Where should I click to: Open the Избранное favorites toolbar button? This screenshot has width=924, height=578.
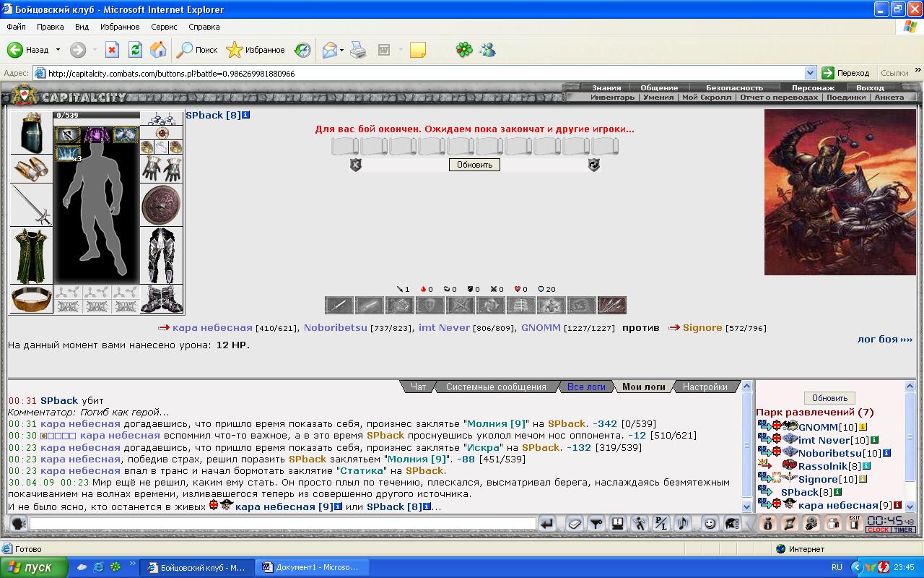(256, 50)
